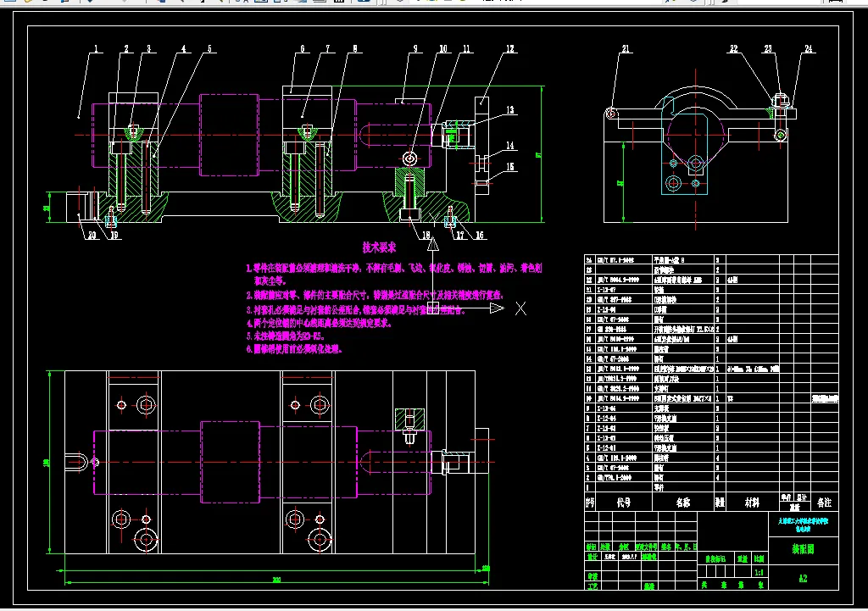Click the A2 sheet size cell

point(804,578)
